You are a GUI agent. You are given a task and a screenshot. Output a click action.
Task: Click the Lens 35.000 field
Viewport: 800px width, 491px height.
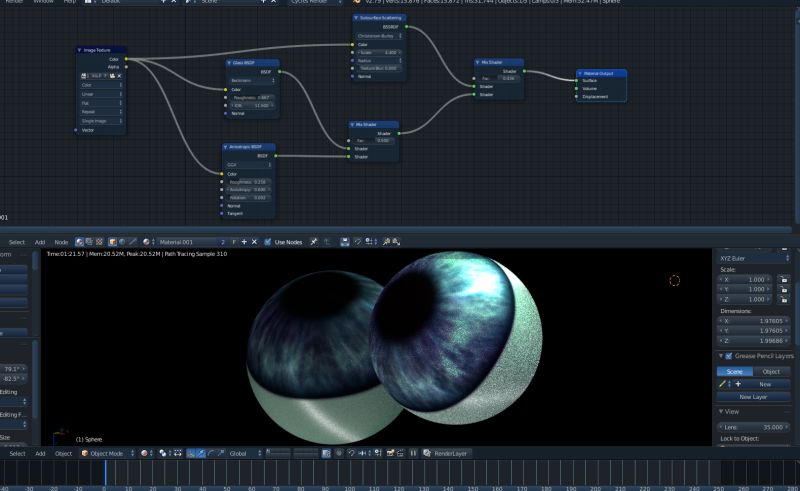(x=754, y=427)
